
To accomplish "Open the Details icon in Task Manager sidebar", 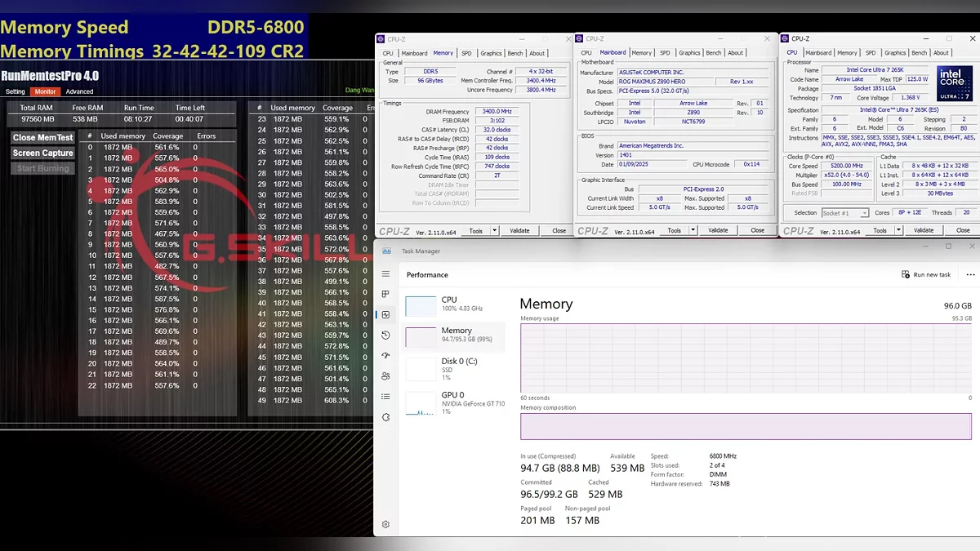I will (386, 397).
